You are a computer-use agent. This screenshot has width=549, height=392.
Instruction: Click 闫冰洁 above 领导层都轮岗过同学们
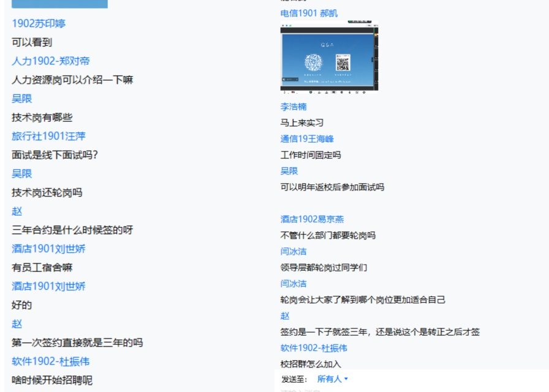[293, 252]
